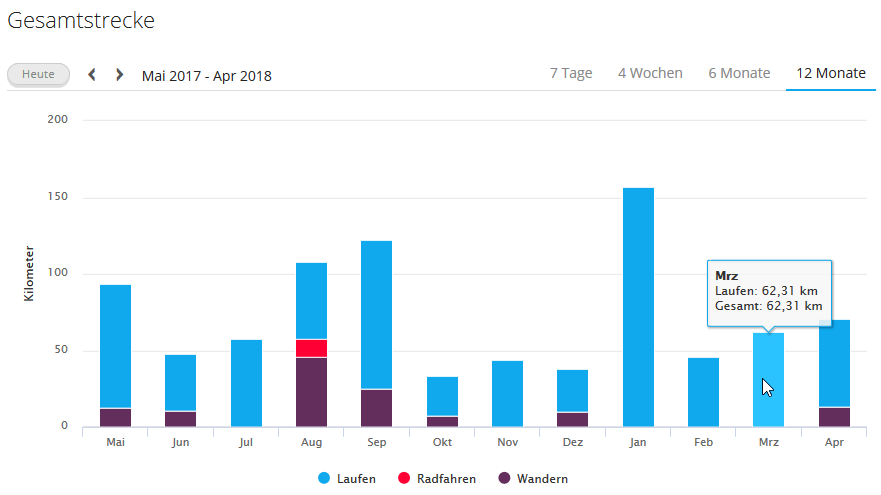Click the red cycling segment in Aug
881x495 pixels.
(x=311, y=348)
